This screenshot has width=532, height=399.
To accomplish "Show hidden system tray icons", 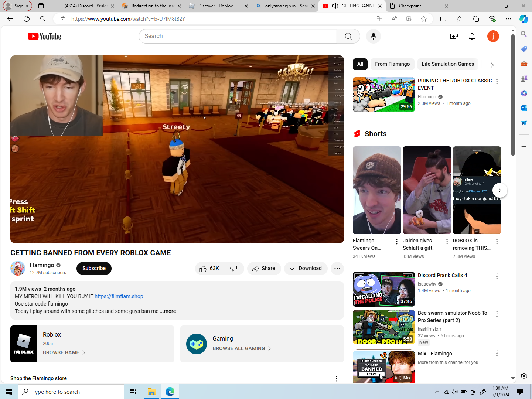I will (437, 392).
